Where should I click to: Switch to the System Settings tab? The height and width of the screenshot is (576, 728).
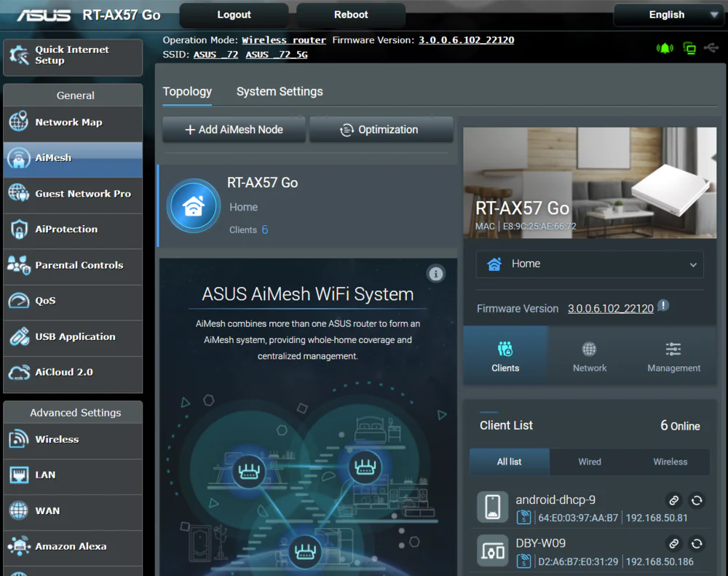280,92
